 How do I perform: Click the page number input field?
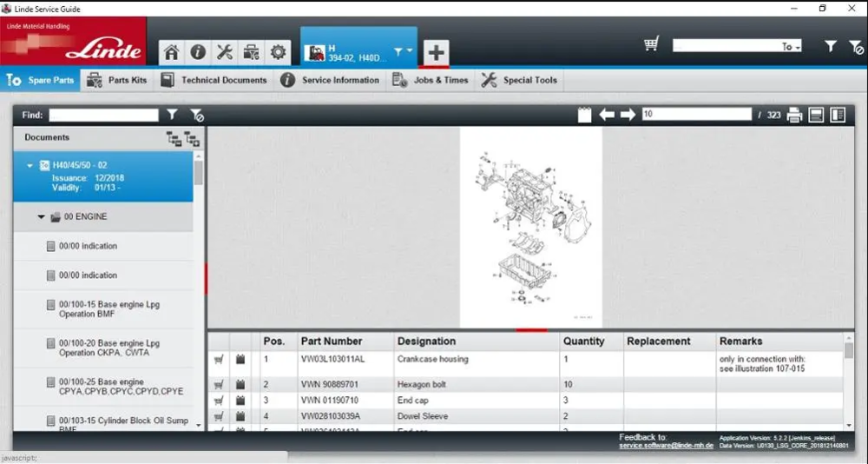(x=696, y=115)
